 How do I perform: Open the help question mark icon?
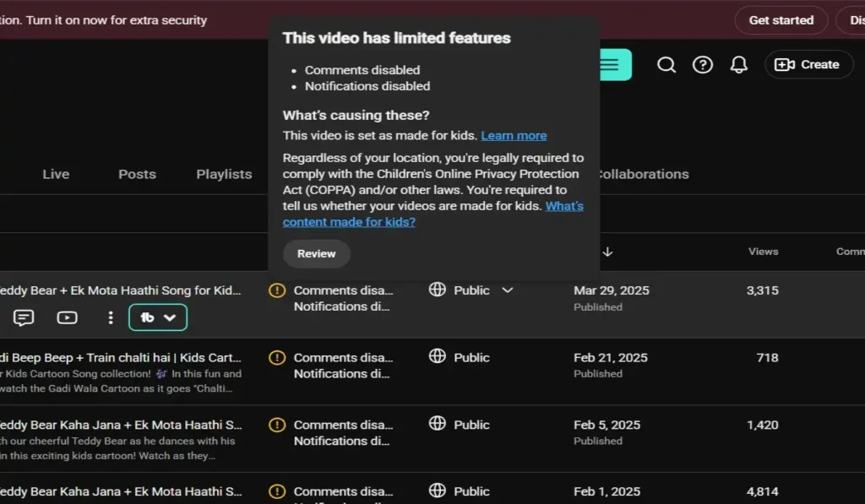[702, 65]
